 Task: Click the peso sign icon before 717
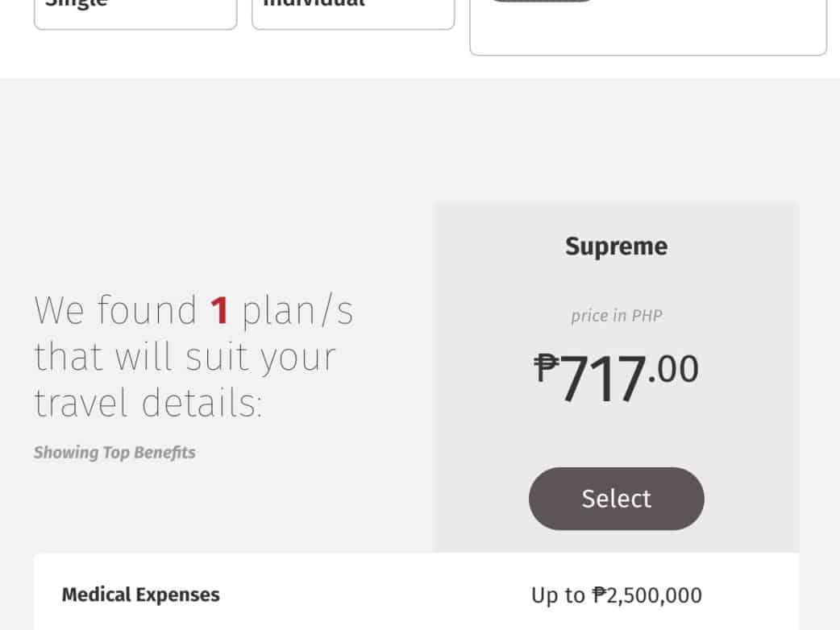click(x=547, y=369)
